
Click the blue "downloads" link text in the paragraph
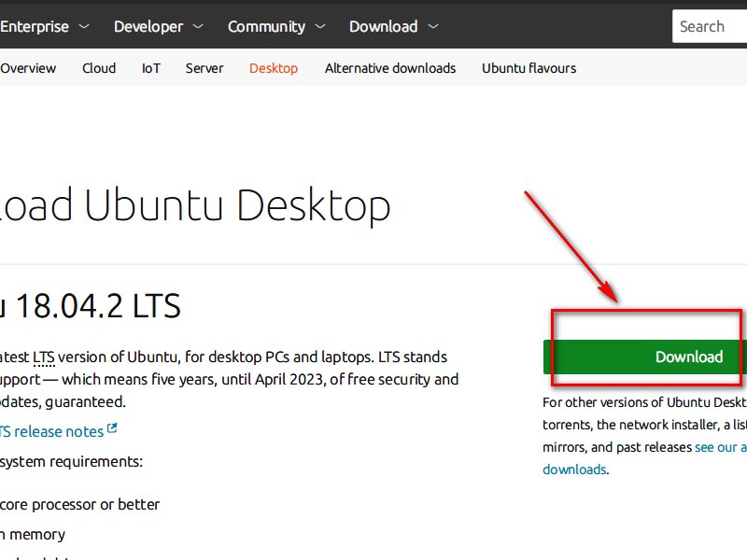(x=574, y=469)
